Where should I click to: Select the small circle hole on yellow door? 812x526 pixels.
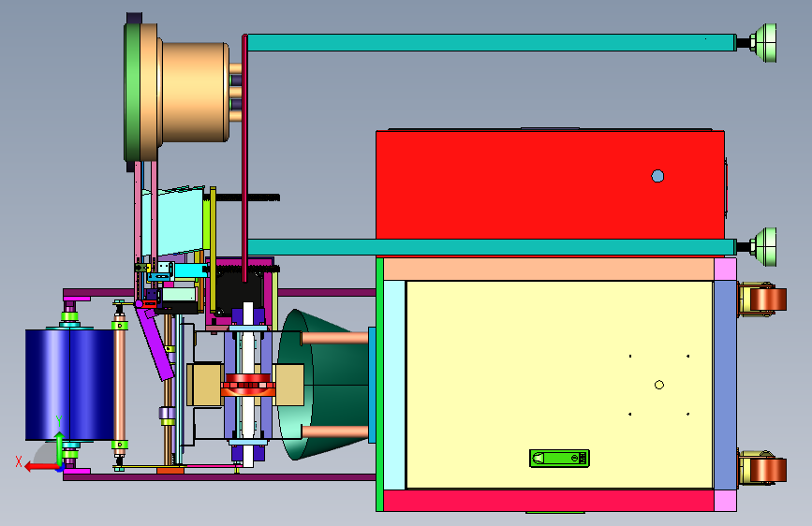(x=659, y=385)
